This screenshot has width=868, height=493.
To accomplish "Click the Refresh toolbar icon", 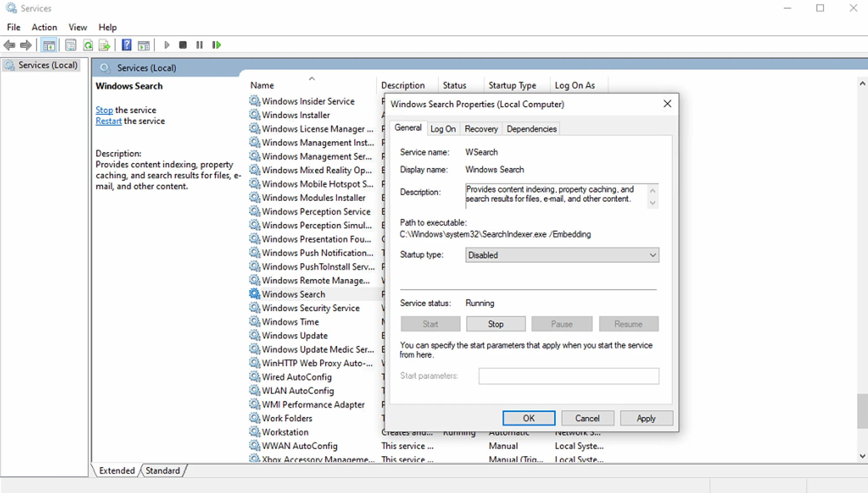I will [88, 45].
